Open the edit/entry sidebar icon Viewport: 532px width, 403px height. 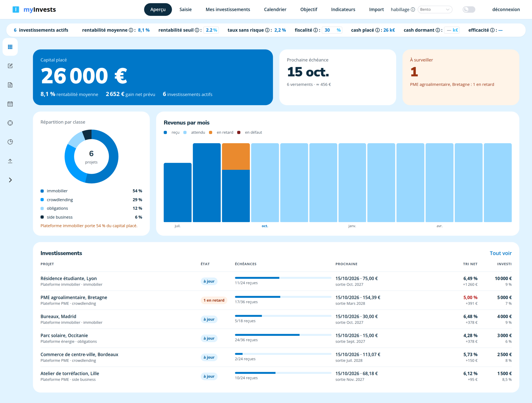pos(10,66)
